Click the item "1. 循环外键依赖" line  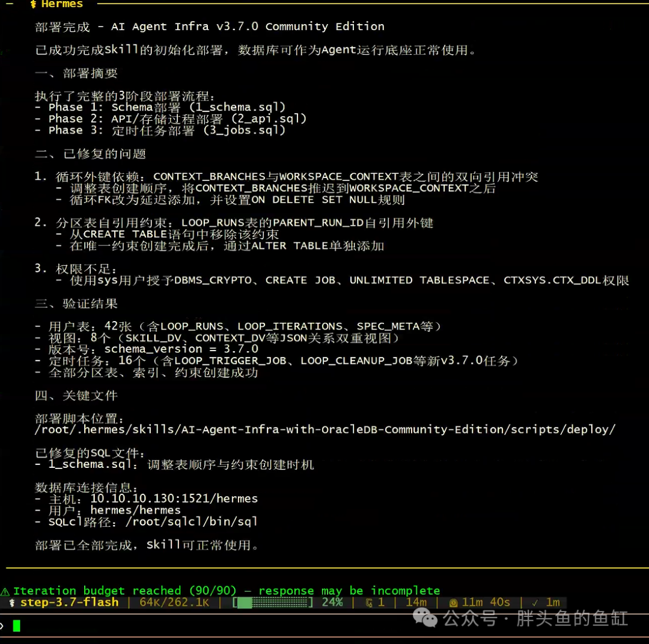(x=287, y=177)
